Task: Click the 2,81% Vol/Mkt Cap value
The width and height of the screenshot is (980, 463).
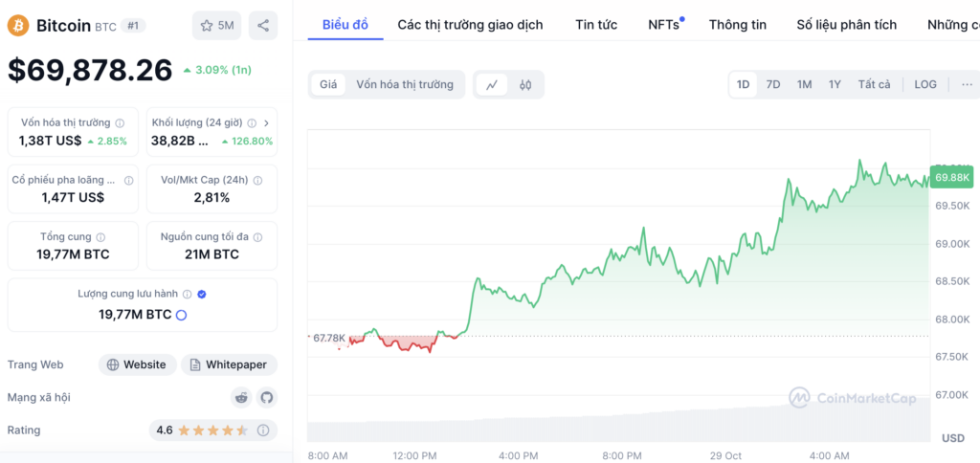Action: tap(212, 198)
